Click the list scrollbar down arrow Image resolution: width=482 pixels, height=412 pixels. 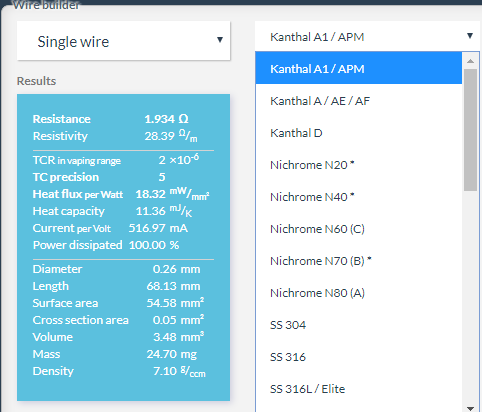(x=470, y=408)
